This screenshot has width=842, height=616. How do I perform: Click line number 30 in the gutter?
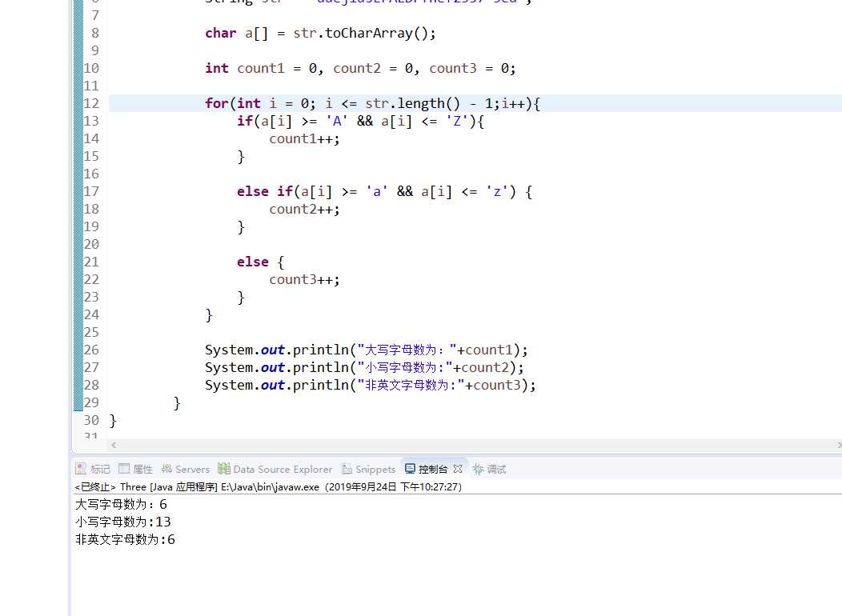click(x=91, y=420)
